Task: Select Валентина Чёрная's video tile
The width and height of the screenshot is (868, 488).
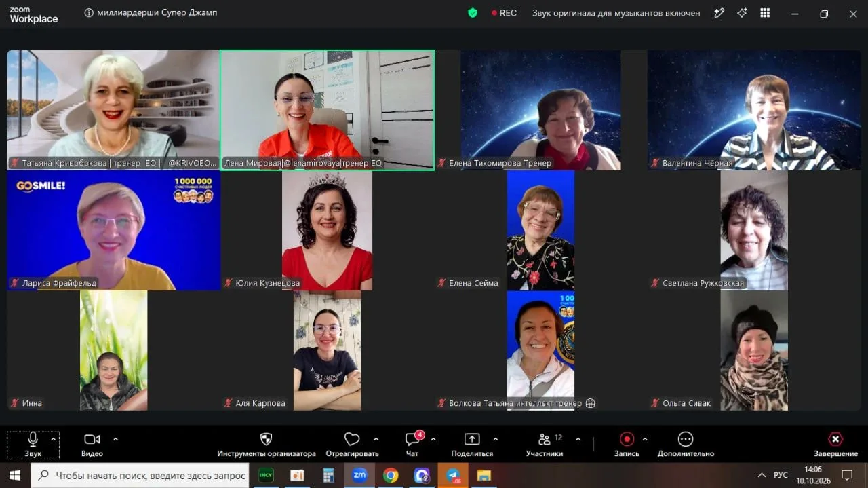Action: point(754,109)
